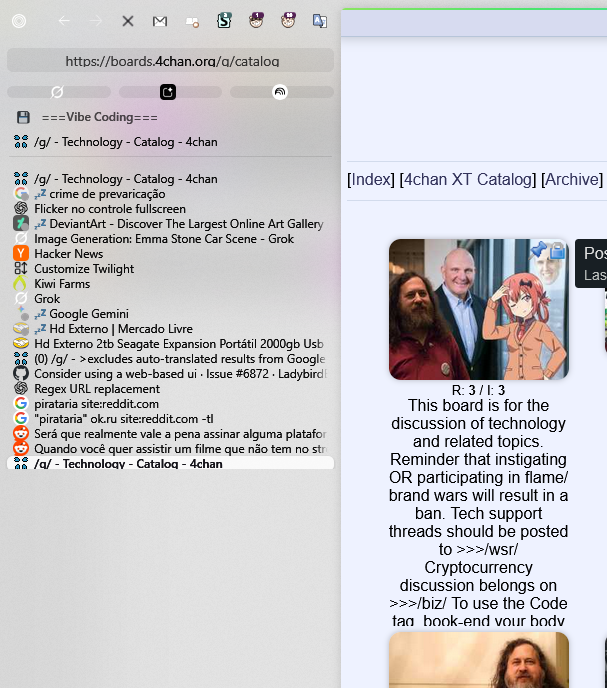This screenshot has width=607, height=688.
Task: Click the Index link
Action: 371,179
